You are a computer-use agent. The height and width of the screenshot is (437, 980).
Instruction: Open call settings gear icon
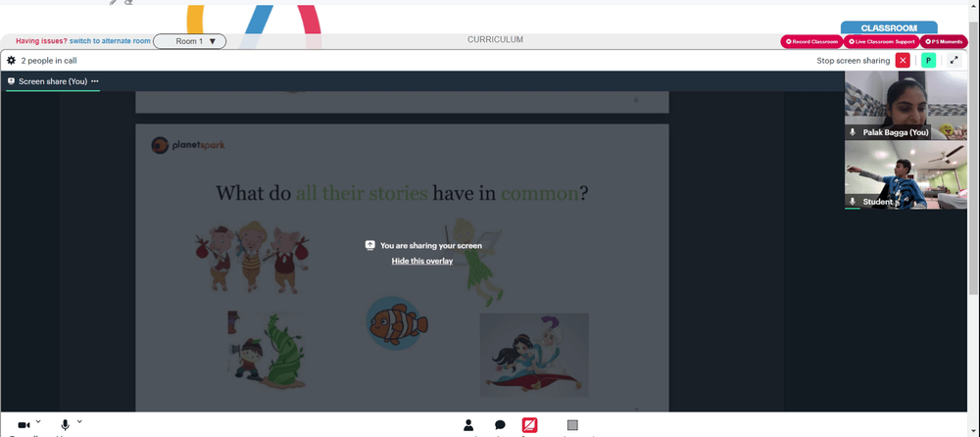[11, 61]
